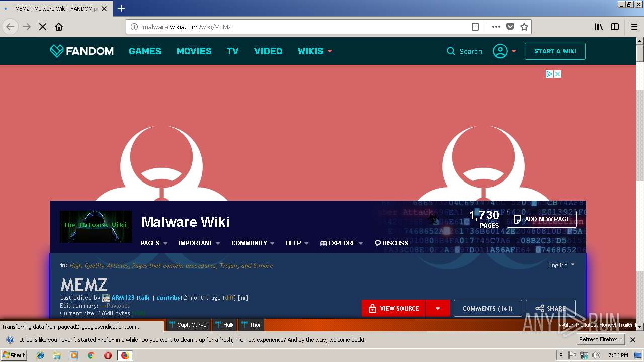The image size is (644, 362).
Task: Open ARM123 user profile link
Action: [123, 298]
